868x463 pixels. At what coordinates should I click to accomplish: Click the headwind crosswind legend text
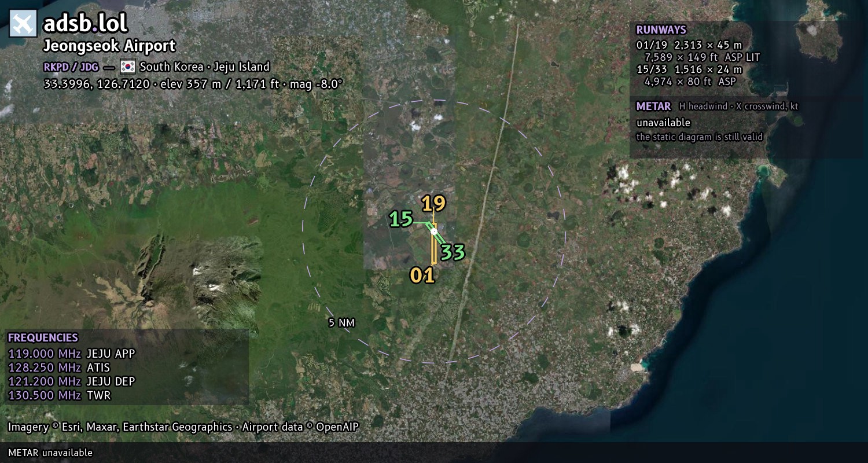[x=739, y=106]
